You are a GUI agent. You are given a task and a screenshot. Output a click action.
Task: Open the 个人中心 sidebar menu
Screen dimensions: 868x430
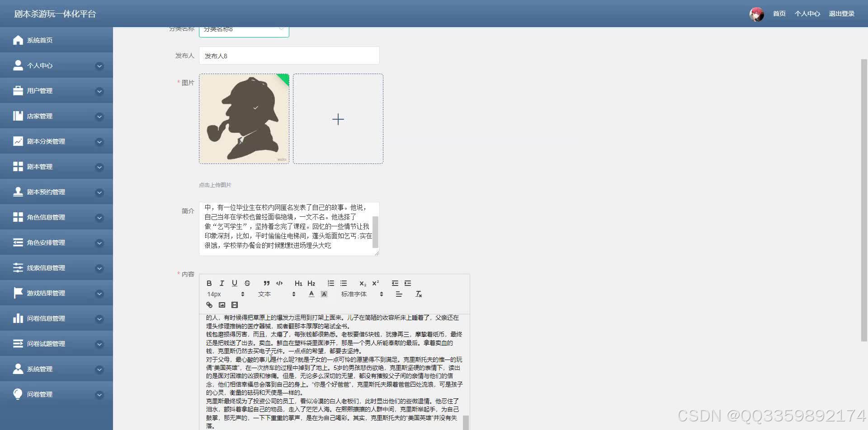(57, 65)
